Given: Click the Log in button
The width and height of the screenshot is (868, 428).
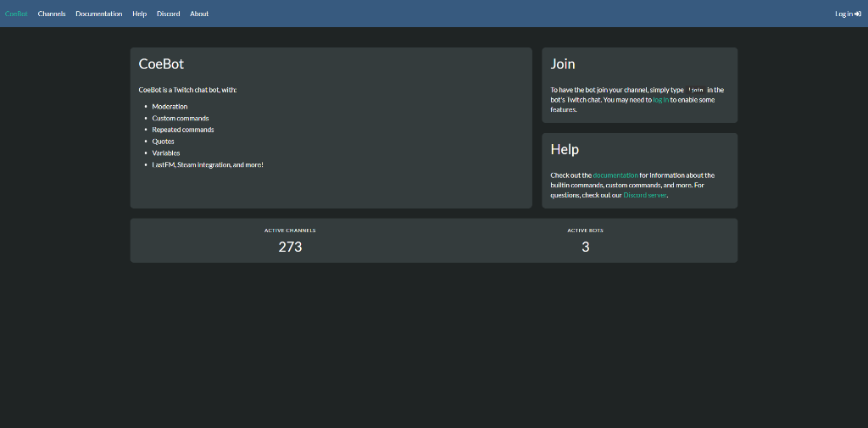Looking at the screenshot, I should [848, 14].
